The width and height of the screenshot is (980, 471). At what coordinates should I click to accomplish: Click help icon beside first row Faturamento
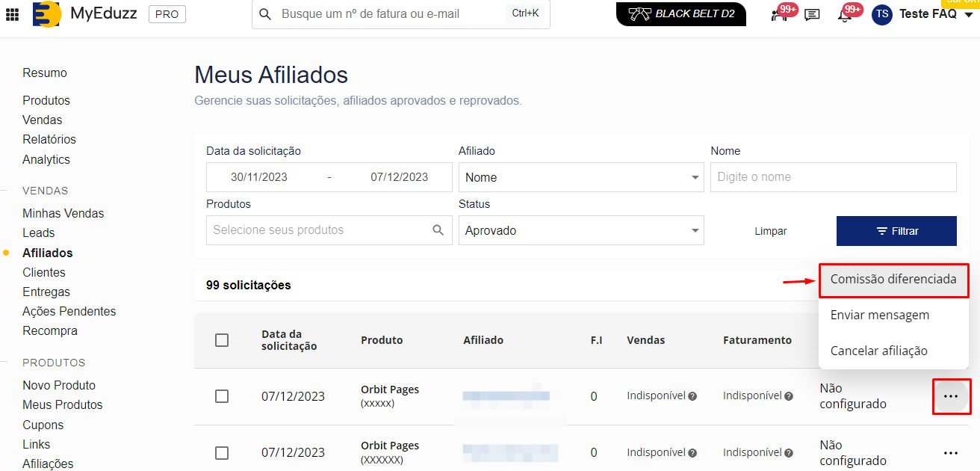coord(788,396)
